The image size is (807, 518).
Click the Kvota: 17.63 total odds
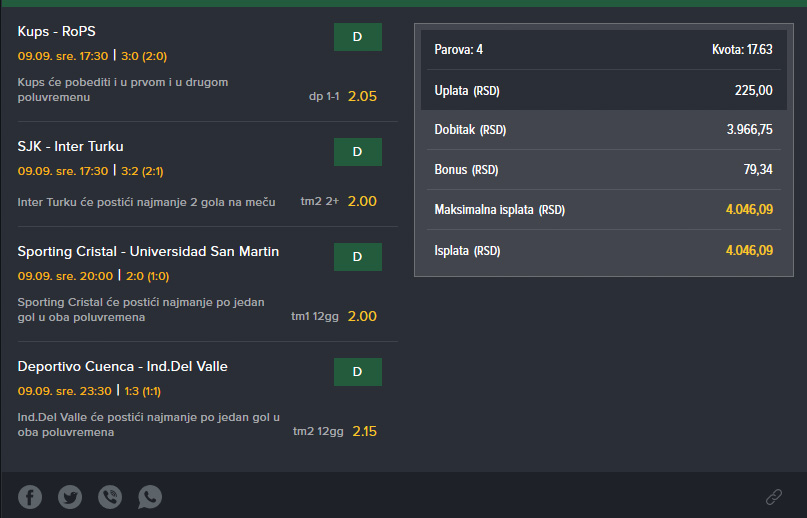point(742,49)
